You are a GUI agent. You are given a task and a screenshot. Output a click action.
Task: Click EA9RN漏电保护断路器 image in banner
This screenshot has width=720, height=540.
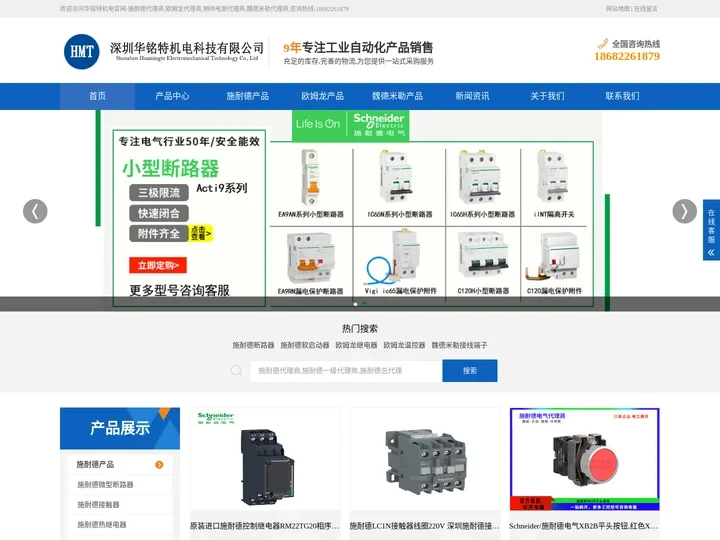310,259
